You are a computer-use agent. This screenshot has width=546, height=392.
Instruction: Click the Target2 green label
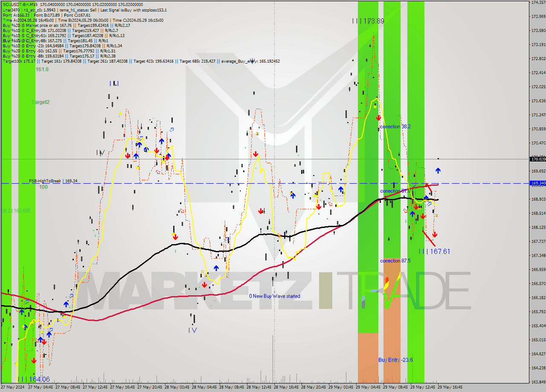click(x=41, y=102)
